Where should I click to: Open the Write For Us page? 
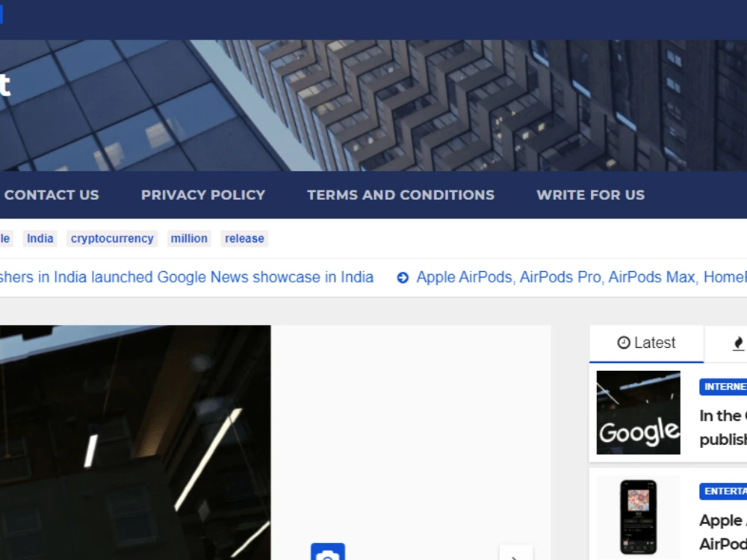(590, 195)
